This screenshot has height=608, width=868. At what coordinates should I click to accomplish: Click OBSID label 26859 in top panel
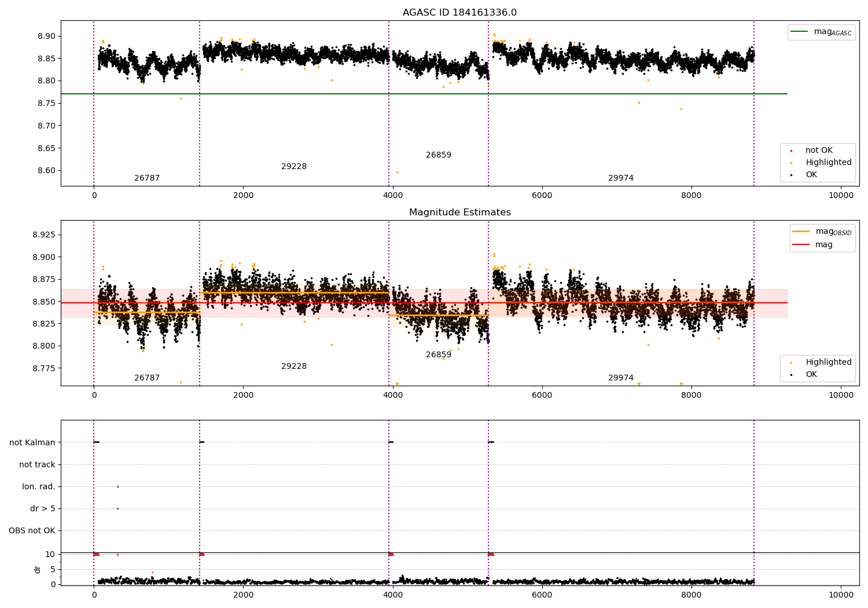439,155
